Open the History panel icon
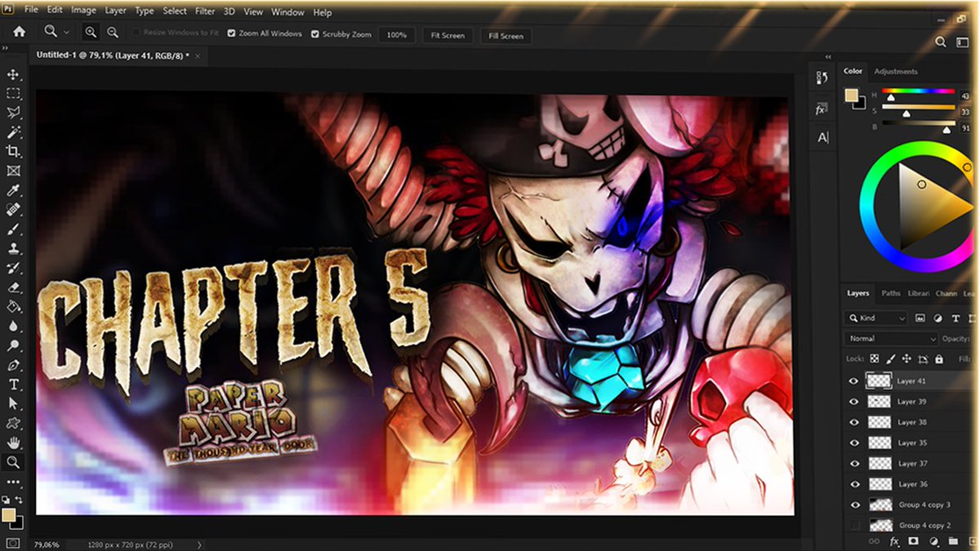 [x=822, y=78]
